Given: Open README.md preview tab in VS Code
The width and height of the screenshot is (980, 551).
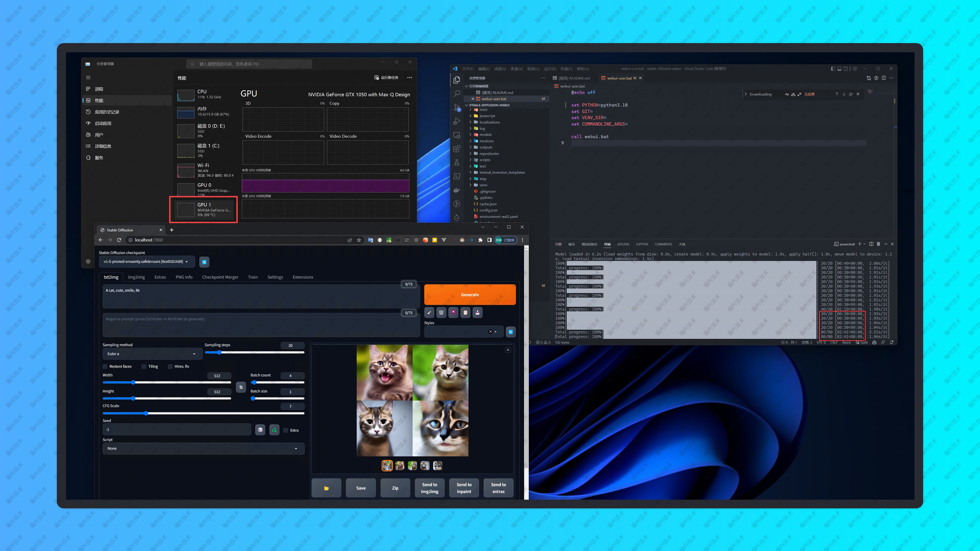Looking at the screenshot, I should coord(571,78).
